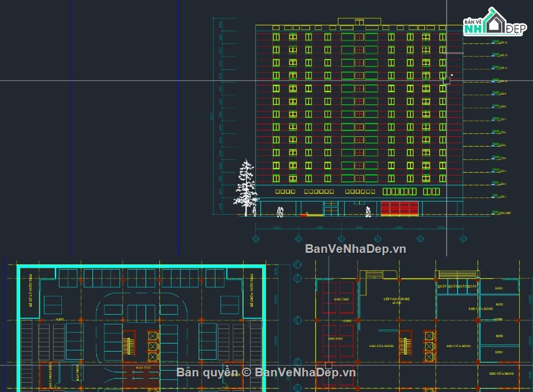The image size is (533, 392).
Task: Select the central entrance door on the elevation
Action: [x=330, y=208]
